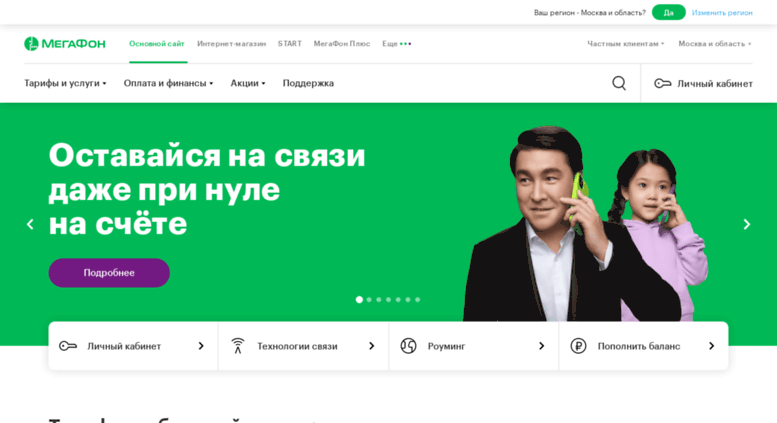
Task: Expand Акции dropdown menu
Action: tap(248, 83)
